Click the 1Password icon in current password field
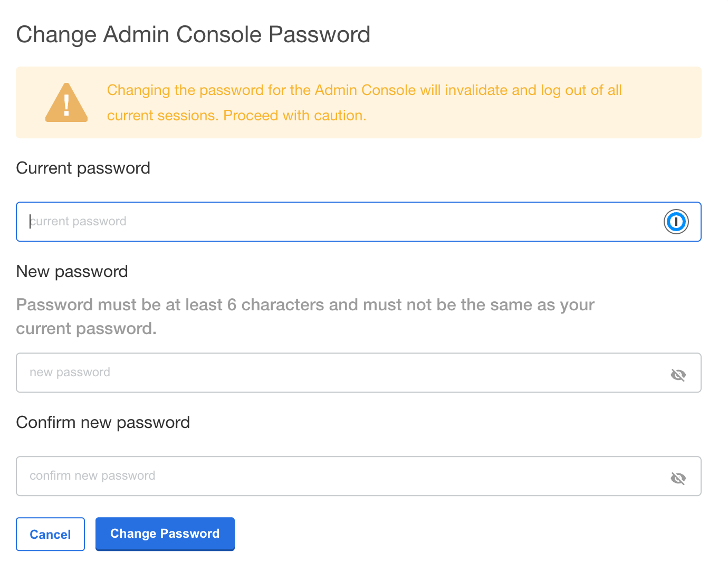The width and height of the screenshot is (728, 571). (x=676, y=222)
